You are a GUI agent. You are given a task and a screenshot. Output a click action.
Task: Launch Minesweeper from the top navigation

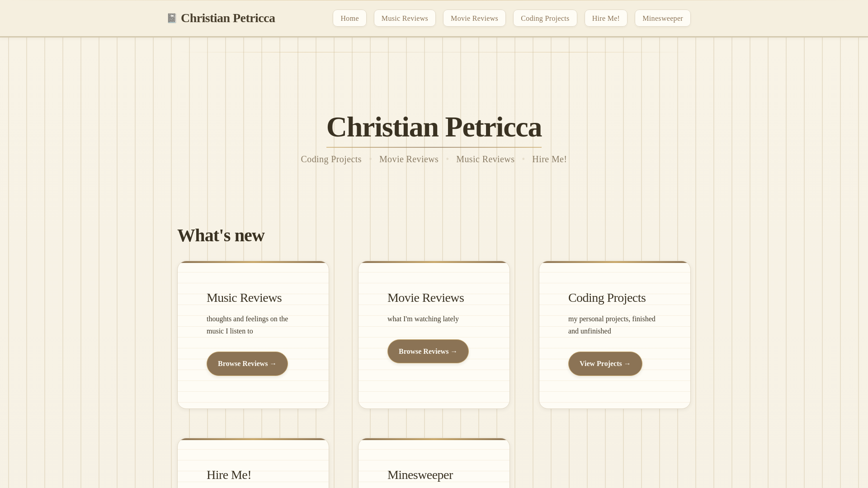pos(662,18)
